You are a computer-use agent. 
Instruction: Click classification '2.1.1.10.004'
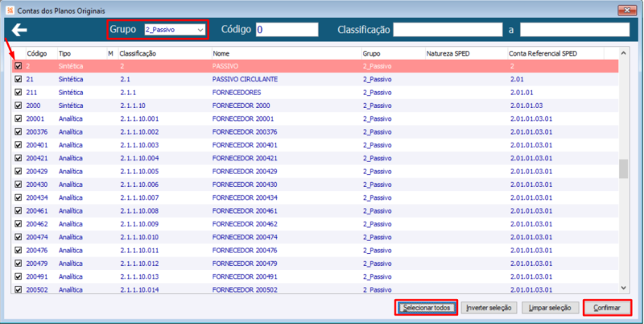pyautogui.click(x=139, y=158)
